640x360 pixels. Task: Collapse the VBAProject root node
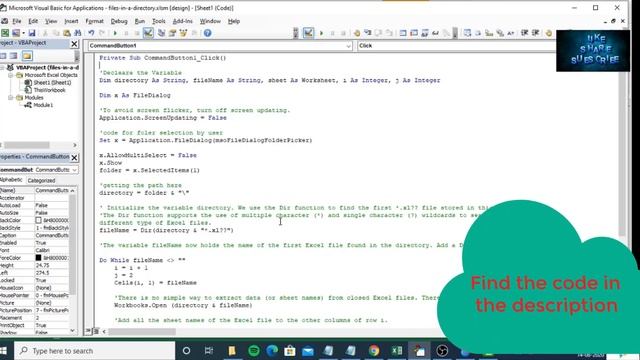coord(2,68)
